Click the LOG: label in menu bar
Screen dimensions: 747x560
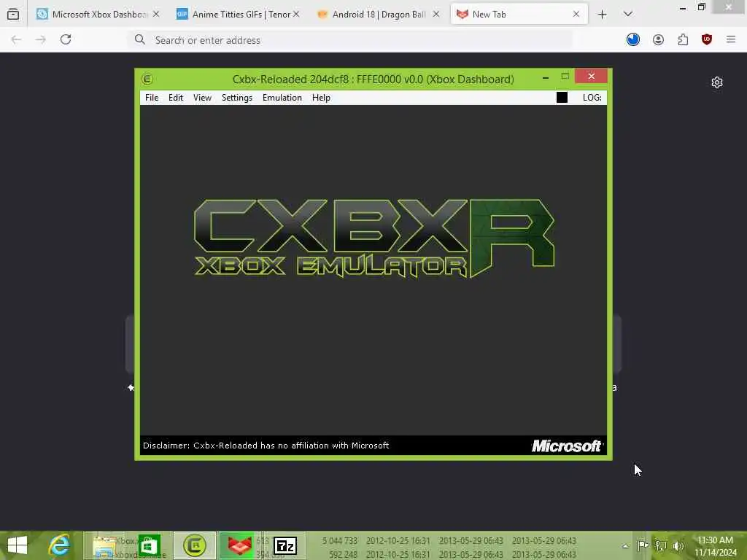pos(592,98)
